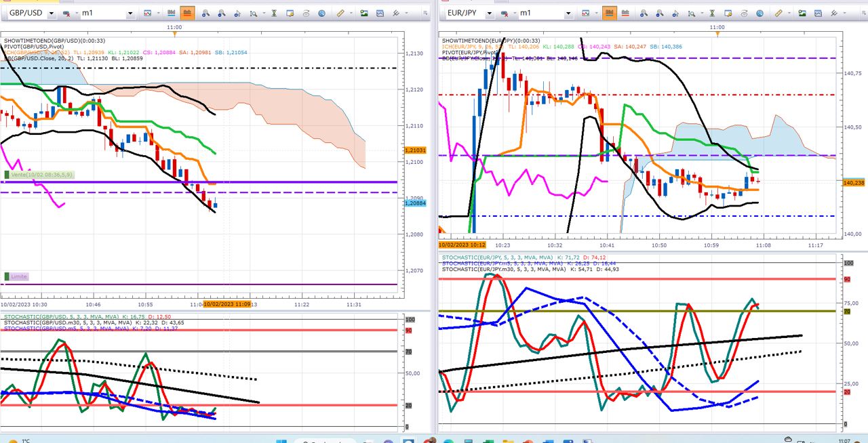Image resolution: width=868 pixels, height=443 pixels.
Task: Toggle the Bid price button in GBP/USD toolbar
Action: [171, 13]
